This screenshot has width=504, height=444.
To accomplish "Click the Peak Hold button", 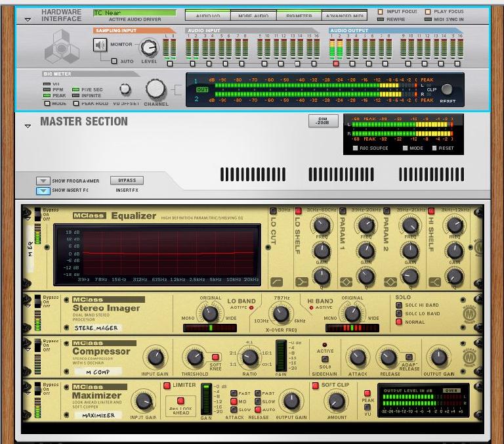I will (76, 103).
